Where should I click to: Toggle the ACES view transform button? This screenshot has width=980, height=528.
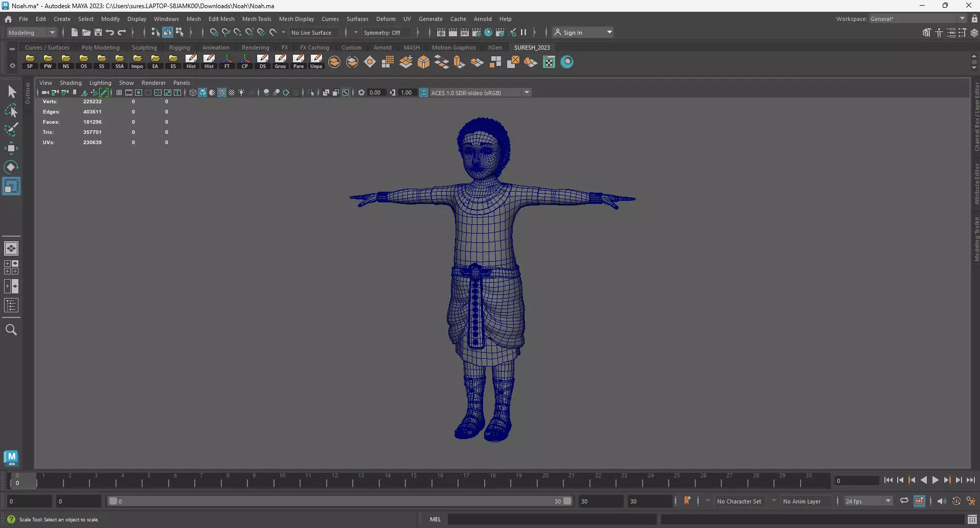click(x=424, y=93)
